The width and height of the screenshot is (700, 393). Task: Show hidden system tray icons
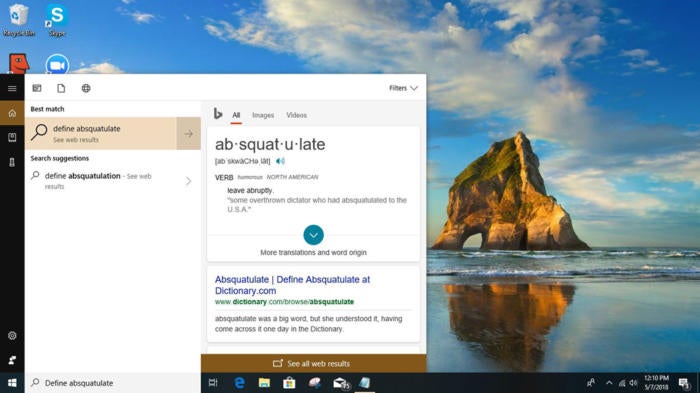point(609,383)
